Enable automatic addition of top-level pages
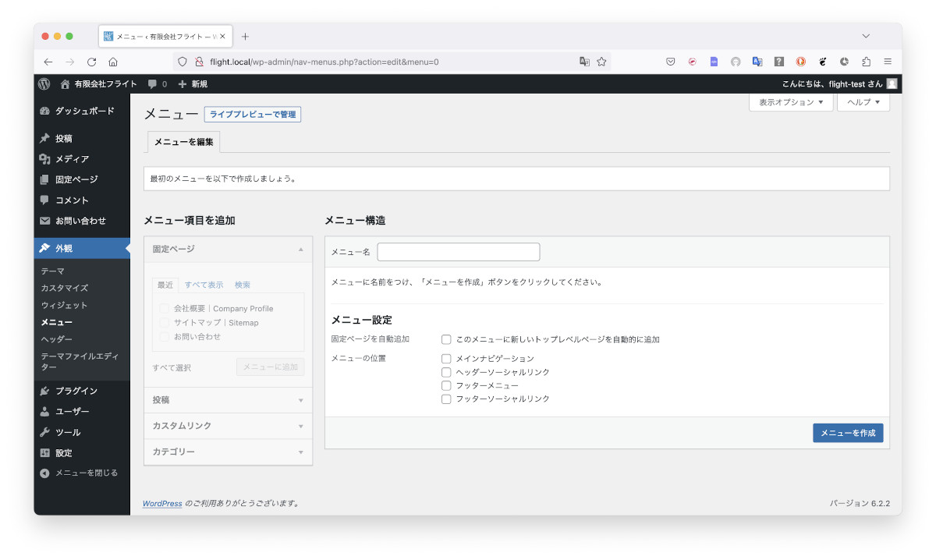 pos(446,339)
